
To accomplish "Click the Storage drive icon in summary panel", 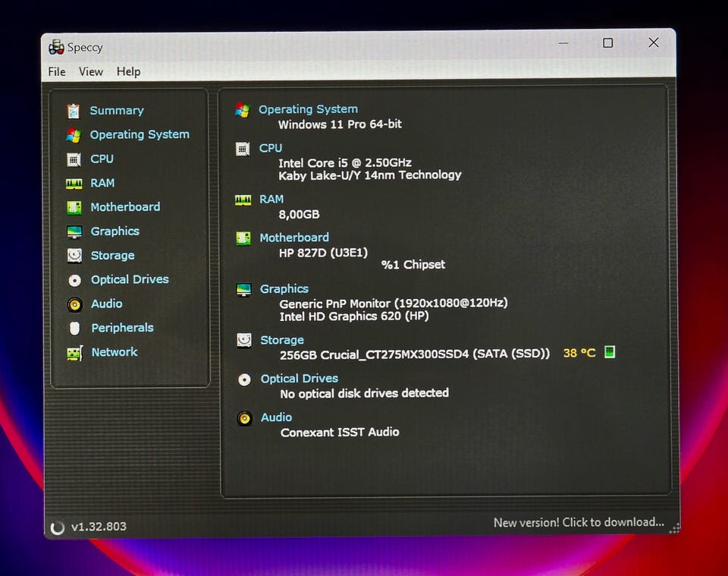I will pos(244,341).
